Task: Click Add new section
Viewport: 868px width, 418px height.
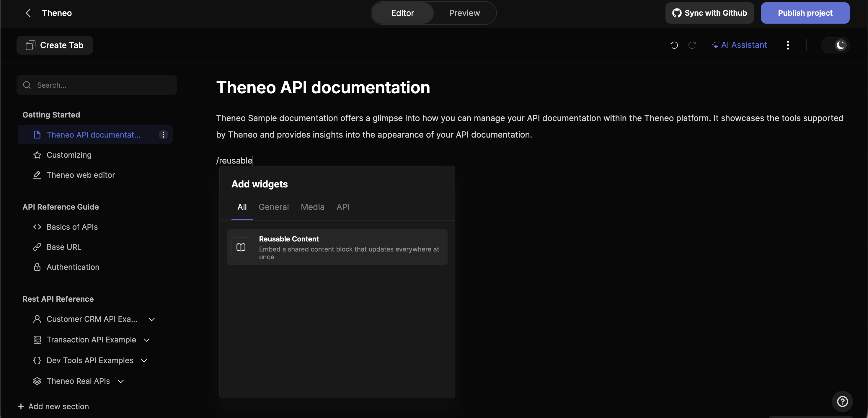Action: click(53, 406)
